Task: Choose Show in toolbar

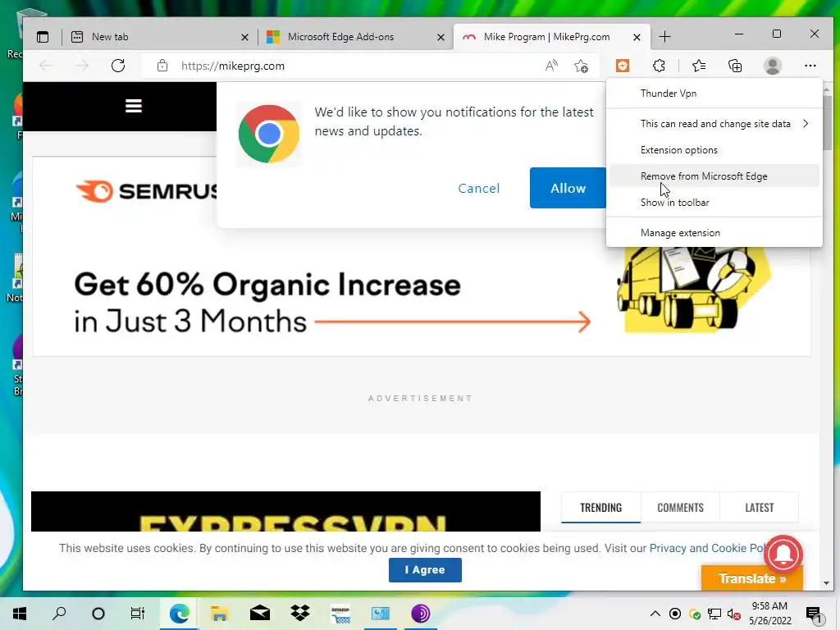Action: [x=714, y=203]
